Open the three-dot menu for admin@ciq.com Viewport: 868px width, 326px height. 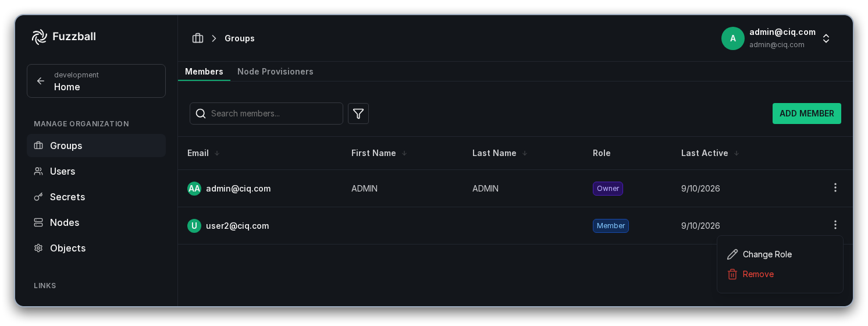pyautogui.click(x=835, y=187)
